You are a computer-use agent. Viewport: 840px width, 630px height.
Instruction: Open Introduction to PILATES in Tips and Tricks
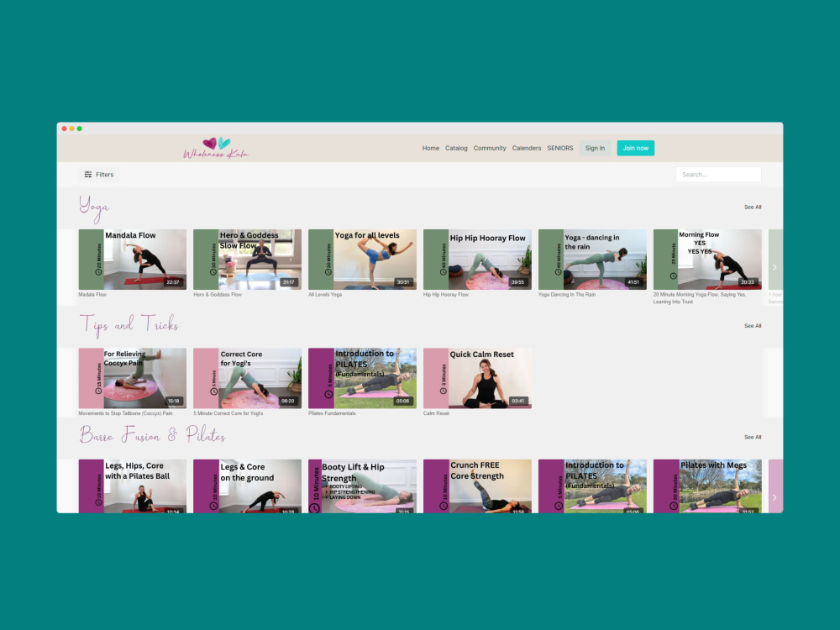click(x=362, y=378)
